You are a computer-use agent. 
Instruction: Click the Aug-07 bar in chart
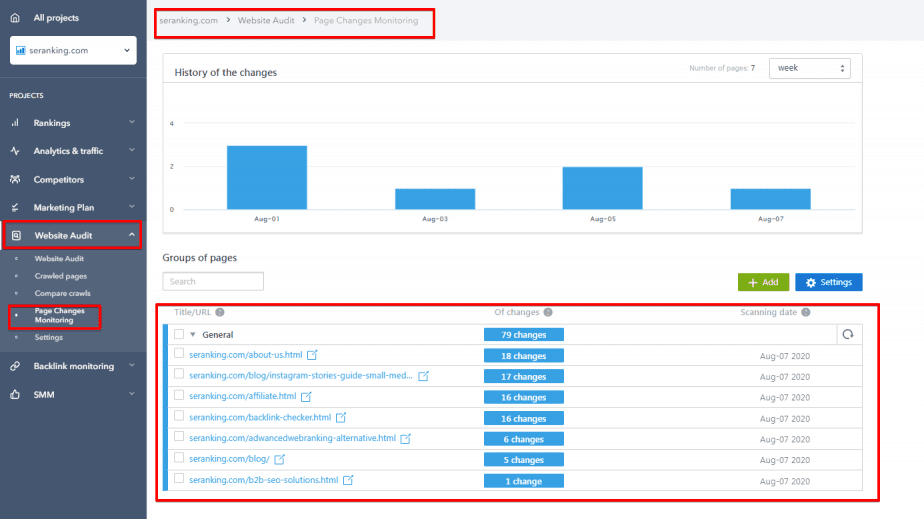pos(770,199)
